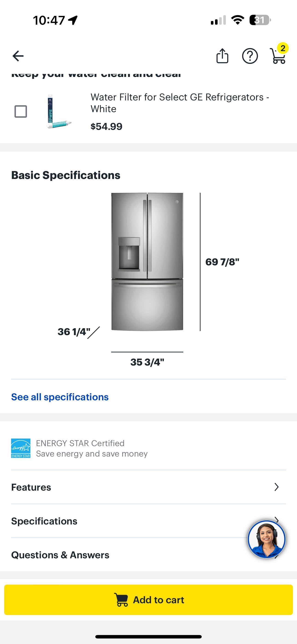Tap See all specifications link
The image size is (297, 644).
click(60, 397)
